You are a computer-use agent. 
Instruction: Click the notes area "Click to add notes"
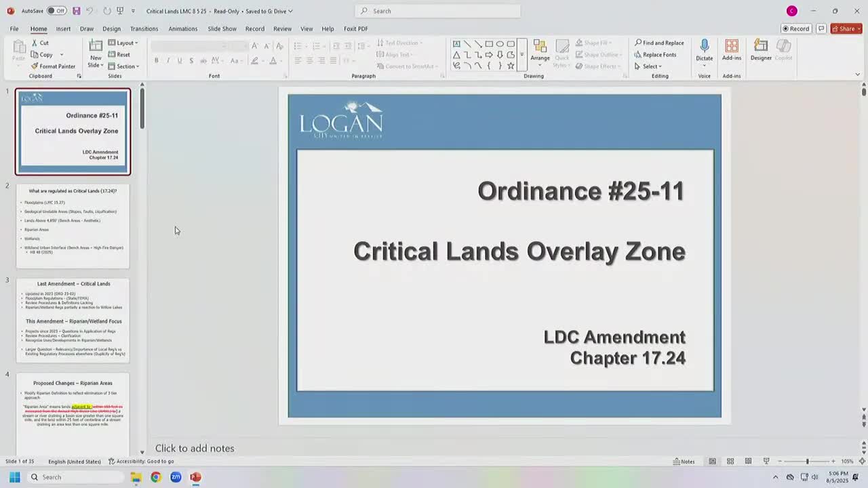(x=195, y=448)
